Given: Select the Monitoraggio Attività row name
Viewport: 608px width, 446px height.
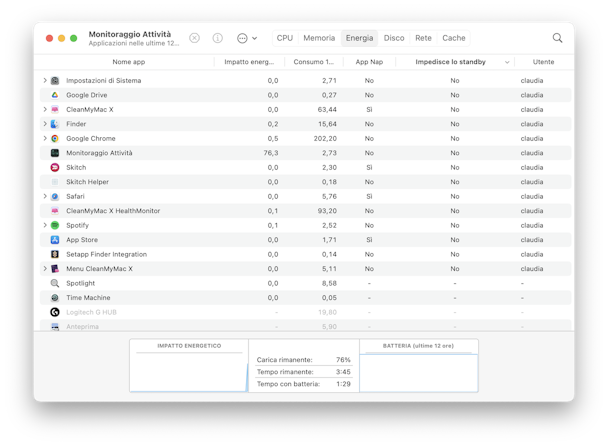Looking at the screenshot, I should click(99, 153).
